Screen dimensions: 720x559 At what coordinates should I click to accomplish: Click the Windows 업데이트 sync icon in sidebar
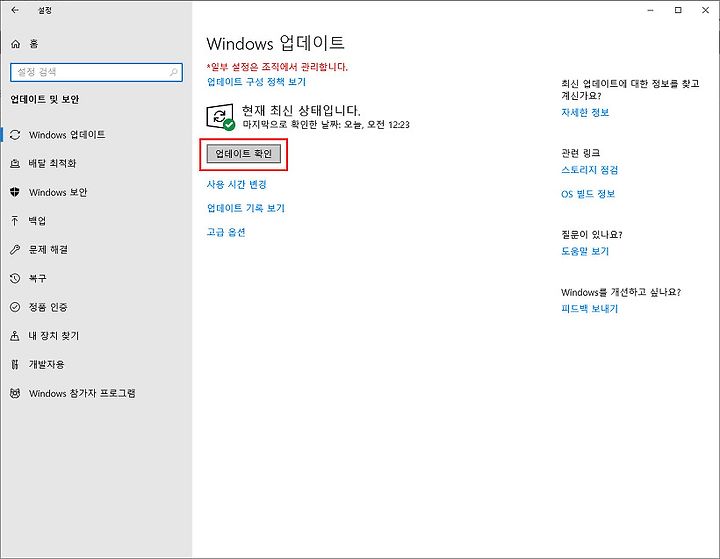[x=15, y=135]
